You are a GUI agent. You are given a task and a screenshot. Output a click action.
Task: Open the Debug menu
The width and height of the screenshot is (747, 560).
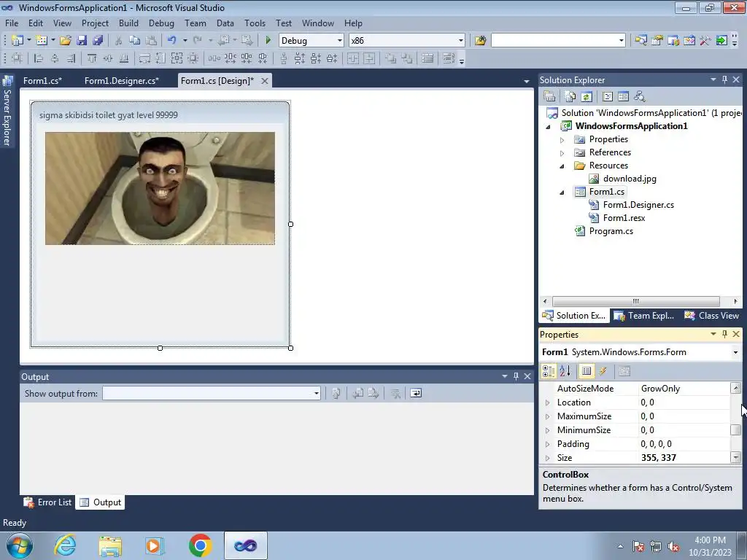(x=161, y=23)
